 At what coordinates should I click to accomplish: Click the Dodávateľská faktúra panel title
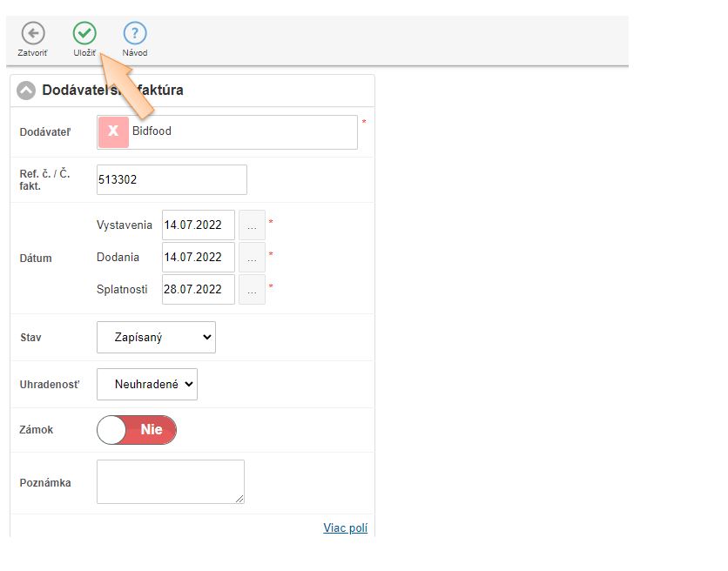(x=112, y=91)
